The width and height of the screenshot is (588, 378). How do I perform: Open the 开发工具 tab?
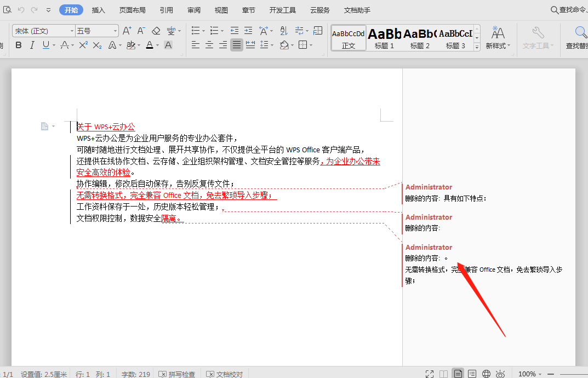(x=282, y=10)
